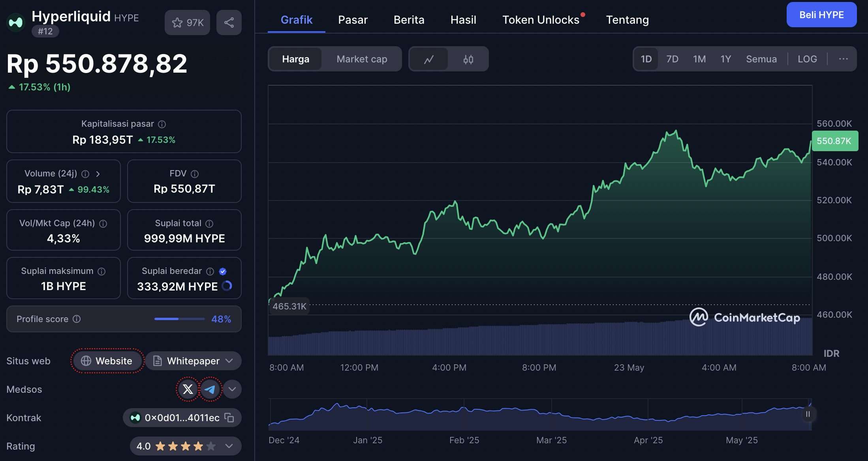Click the Profile score progress bar
This screenshot has width=868, height=461.
[180, 319]
